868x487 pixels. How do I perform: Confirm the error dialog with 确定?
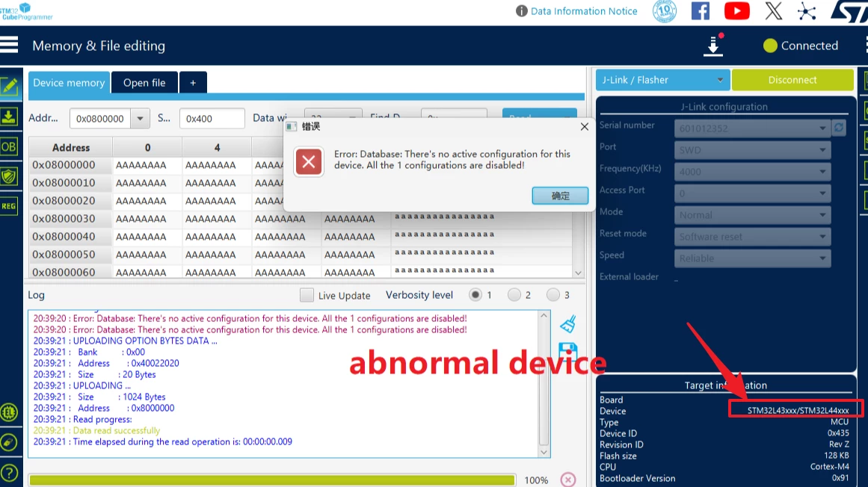(560, 196)
